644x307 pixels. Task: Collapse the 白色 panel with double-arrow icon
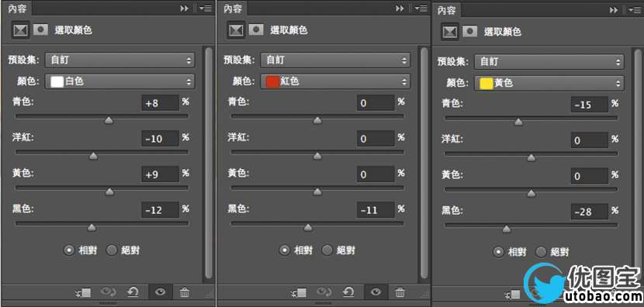tap(185, 9)
